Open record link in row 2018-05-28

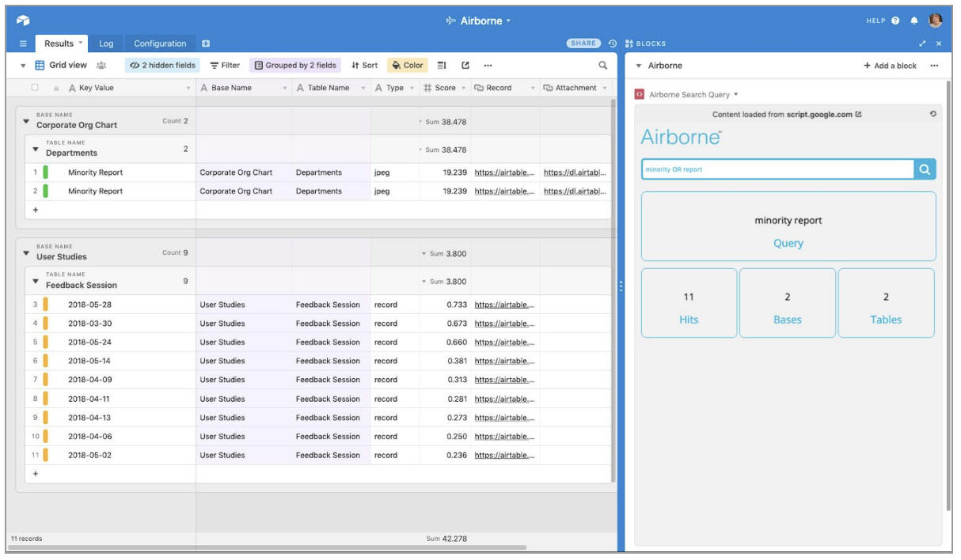[505, 305]
